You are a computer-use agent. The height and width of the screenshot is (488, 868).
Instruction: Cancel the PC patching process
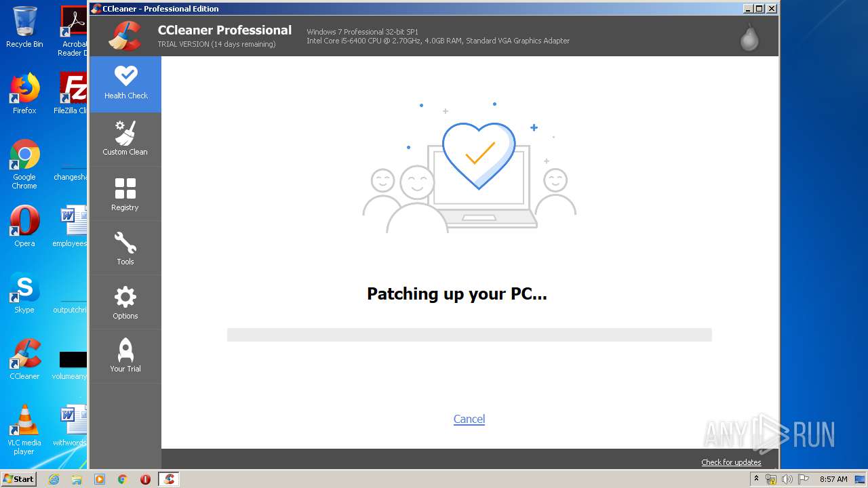pyautogui.click(x=469, y=419)
